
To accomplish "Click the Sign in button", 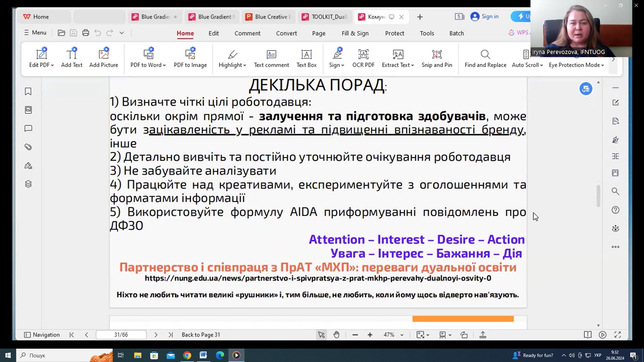I will tap(484, 16).
